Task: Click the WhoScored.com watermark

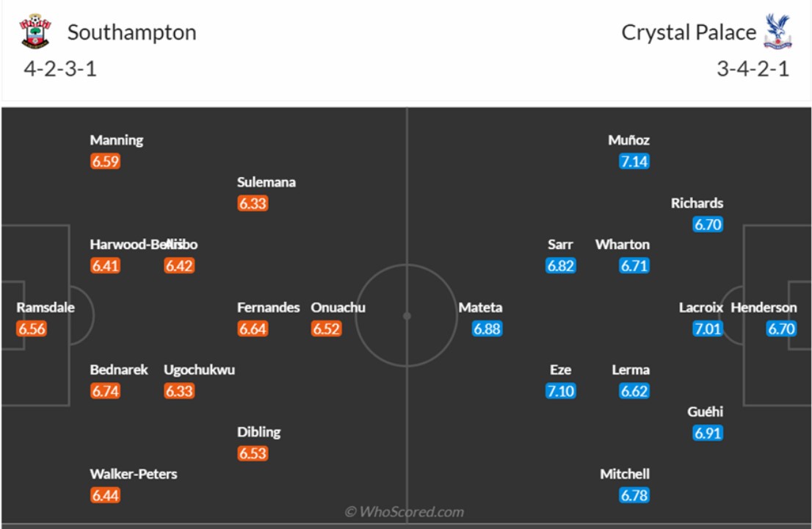Action: 405,511
